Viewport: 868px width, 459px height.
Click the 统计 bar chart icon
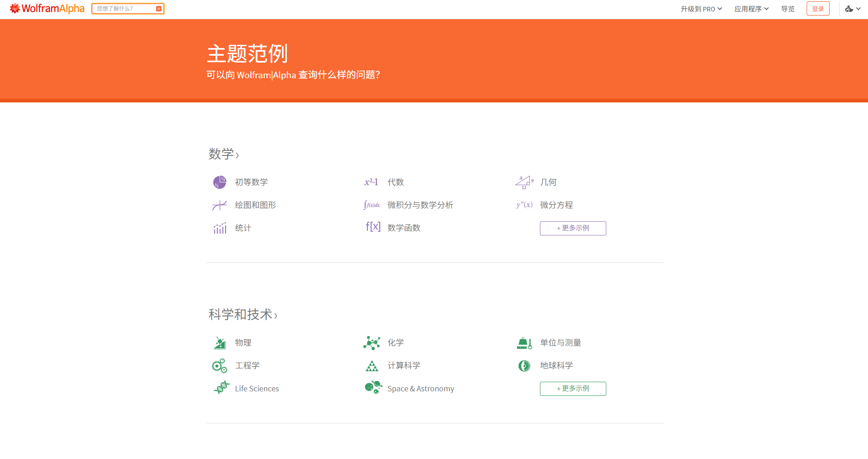coord(220,228)
